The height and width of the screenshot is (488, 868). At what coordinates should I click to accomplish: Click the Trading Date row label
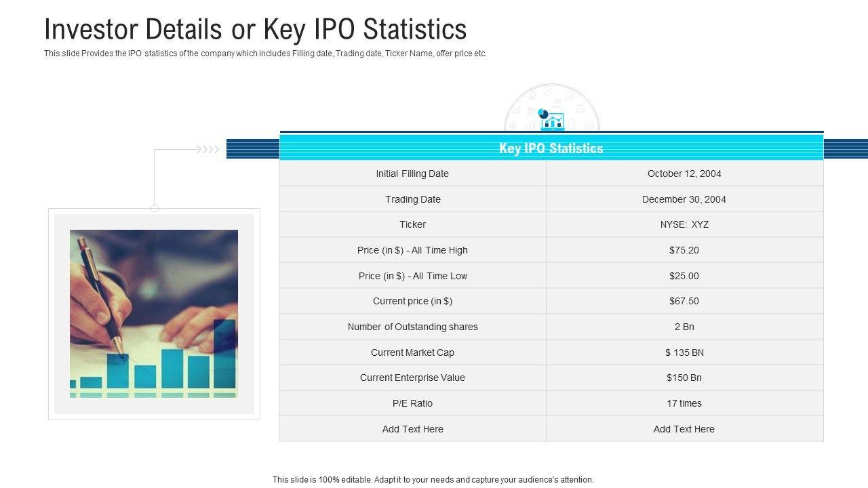point(412,199)
